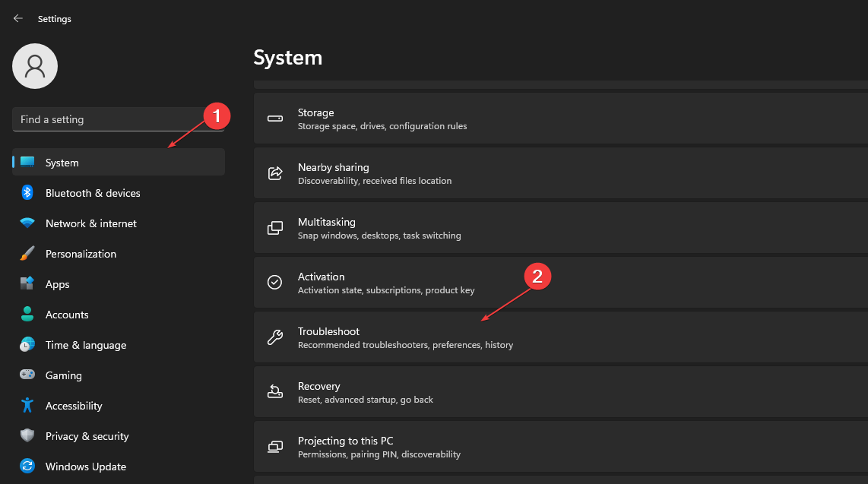This screenshot has width=868, height=484.
Task: Click the Accessibility figure icon
Action: (x=27, y=406)
